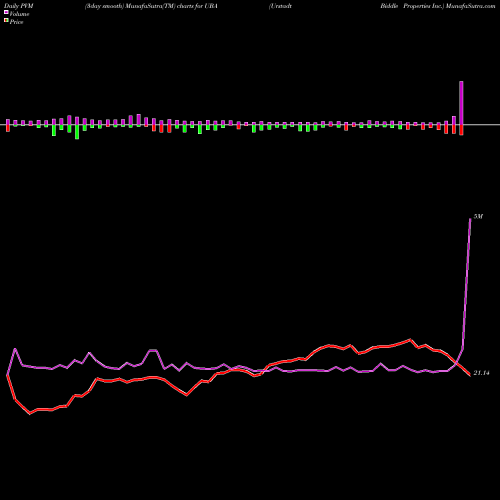Viewport: 500px width, 500px height.
Task: Click the '(3day smooth) MunafaSutra(TM) charts for UBA' subtitle
Action: coord(151,6)
